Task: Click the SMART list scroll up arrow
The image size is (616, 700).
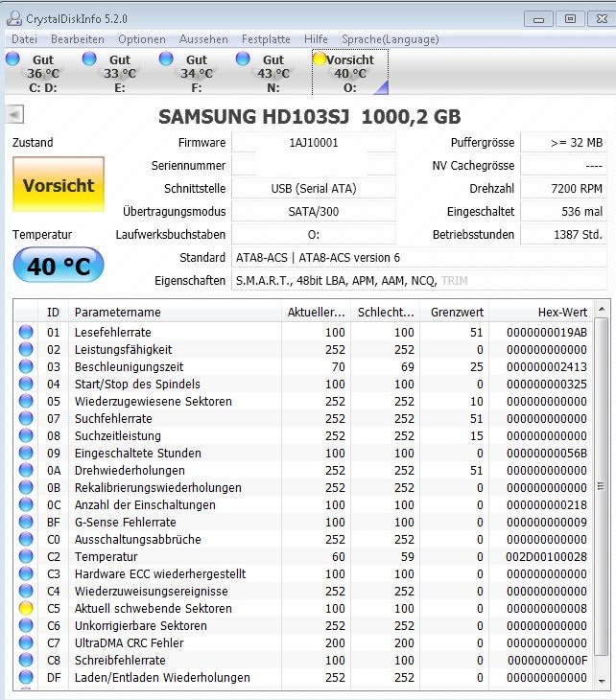Action: point(602,309)
